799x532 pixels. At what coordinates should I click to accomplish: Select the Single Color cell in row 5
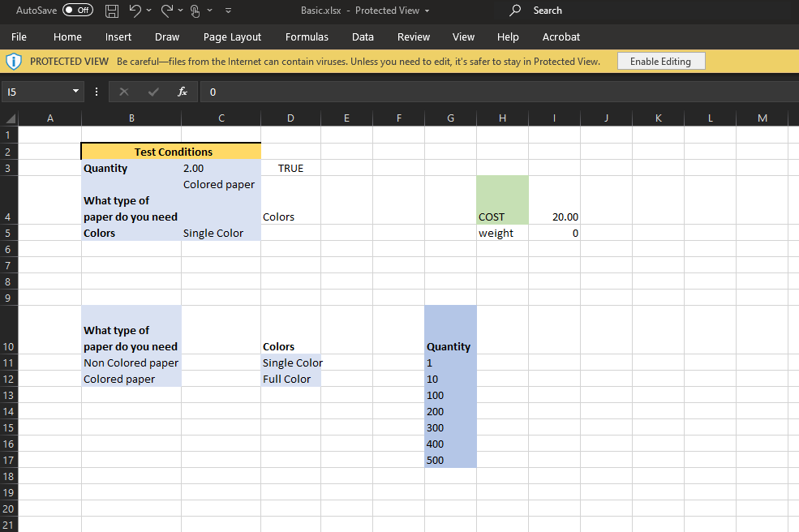click(221, 233)
